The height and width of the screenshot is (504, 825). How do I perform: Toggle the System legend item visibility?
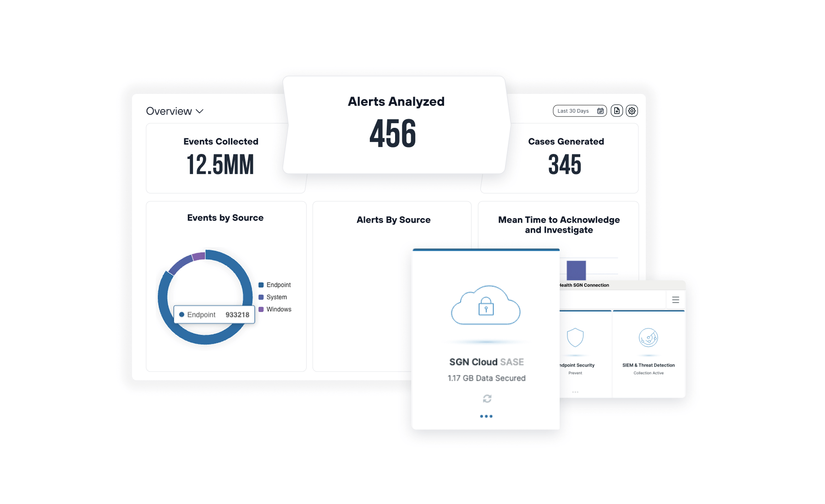(273, 297)
